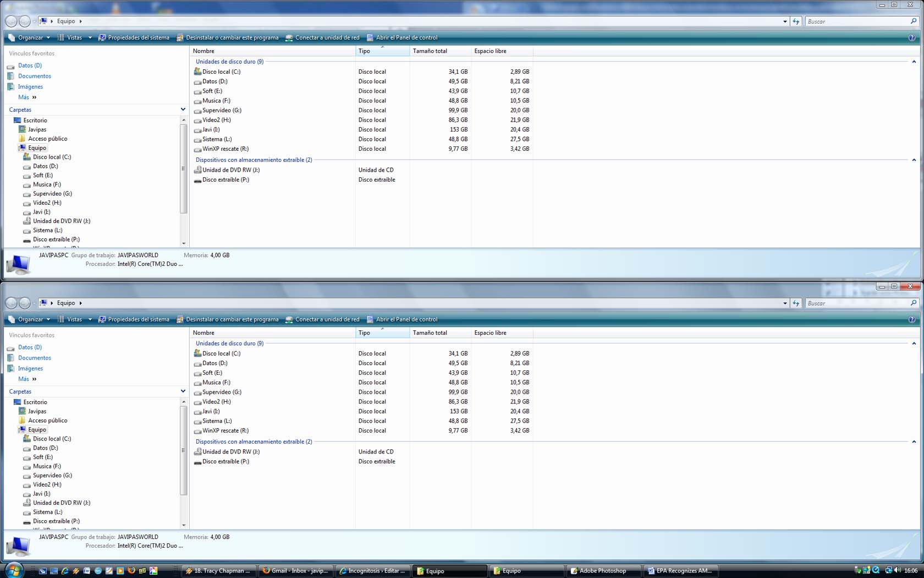Select Unidad de DVD RW (J:) in the bottom window's file list

pos(230,452)
